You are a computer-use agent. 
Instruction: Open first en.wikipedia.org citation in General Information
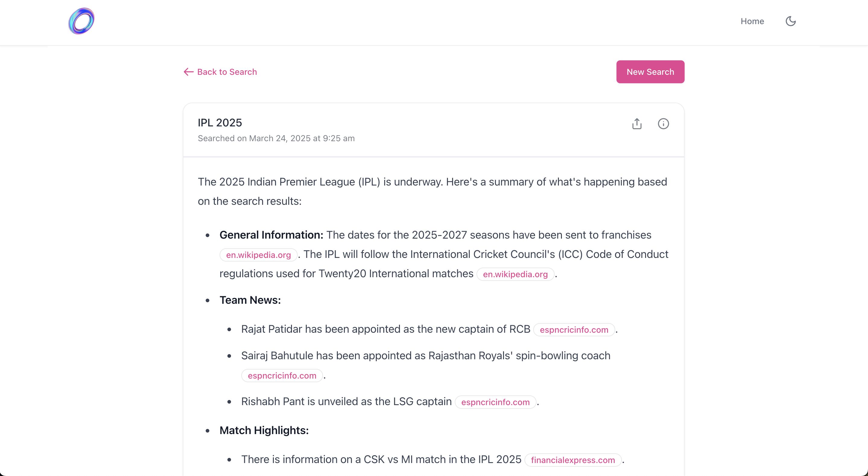(258, 255)
